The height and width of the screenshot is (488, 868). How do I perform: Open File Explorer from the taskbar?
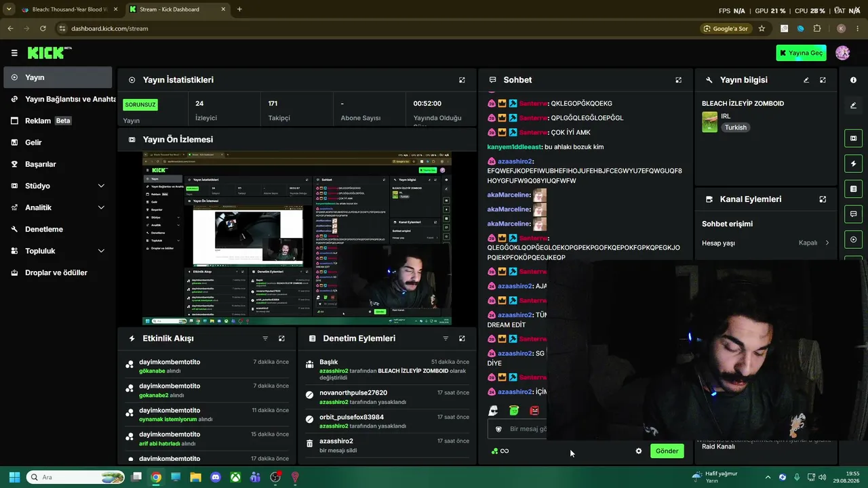click(x=195, y=477)
